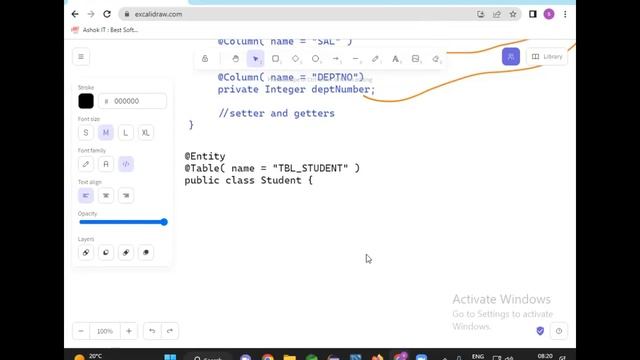Select the //setter and getters text
This screenshot has height=360, width=640.
tap(276, 113)
